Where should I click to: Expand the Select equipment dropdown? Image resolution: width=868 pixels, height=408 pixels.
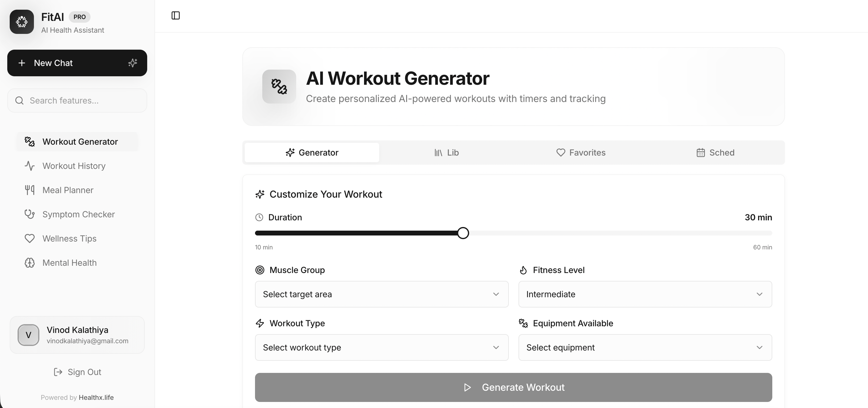[644, 347]
